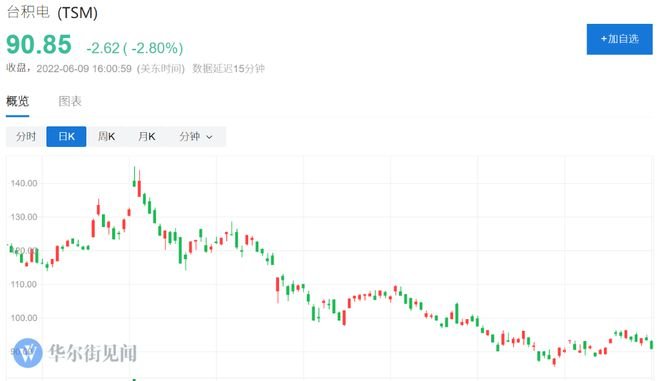The height and width of the screenshot is (381, 660).
Task: Select the 分时 intraday chart option
Action: coord(26,136)
